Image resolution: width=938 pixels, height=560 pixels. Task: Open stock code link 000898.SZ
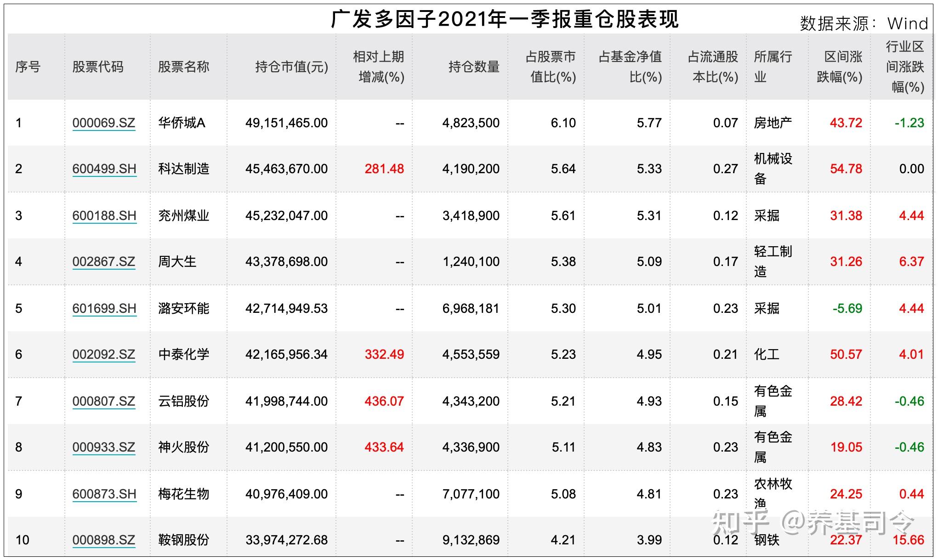click(x=104, y=540)
